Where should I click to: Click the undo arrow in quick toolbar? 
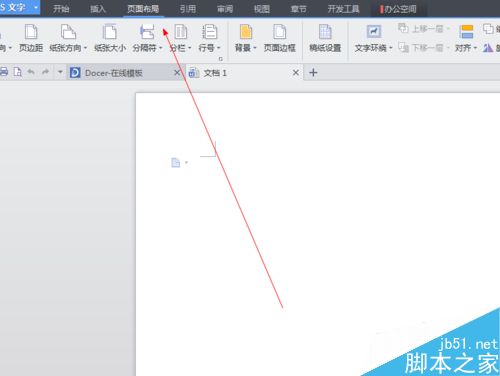(x=31, y=72)
